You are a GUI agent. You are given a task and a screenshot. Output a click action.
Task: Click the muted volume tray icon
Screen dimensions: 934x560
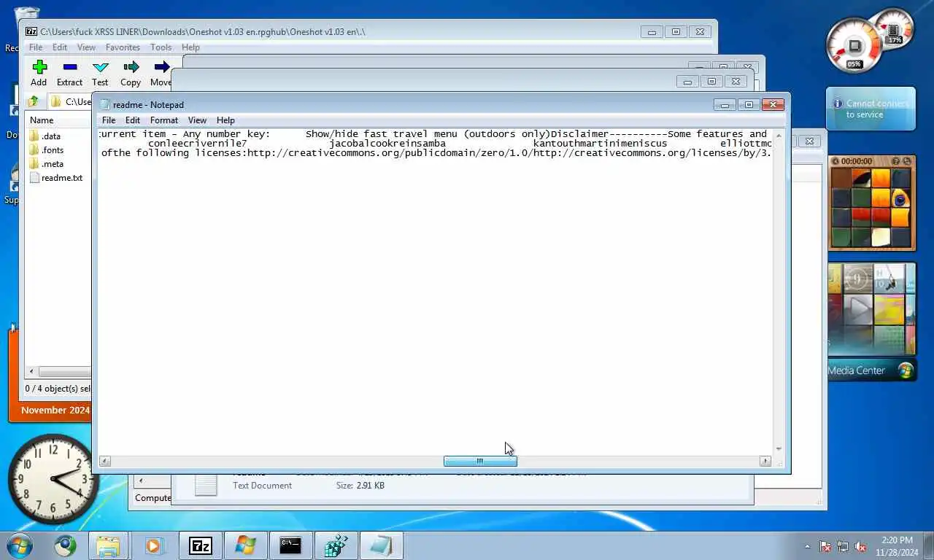coord(860,546)
